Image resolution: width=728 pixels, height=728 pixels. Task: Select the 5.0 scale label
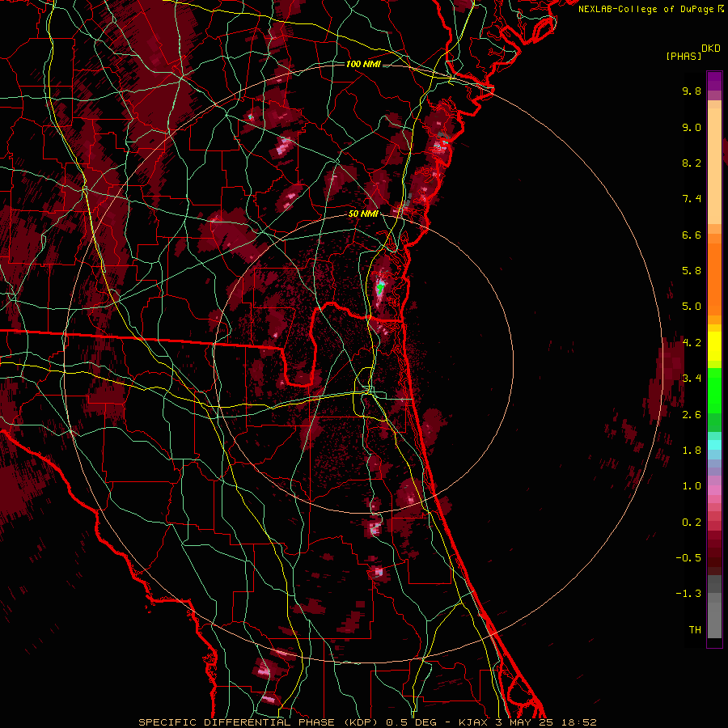[692, 307]
